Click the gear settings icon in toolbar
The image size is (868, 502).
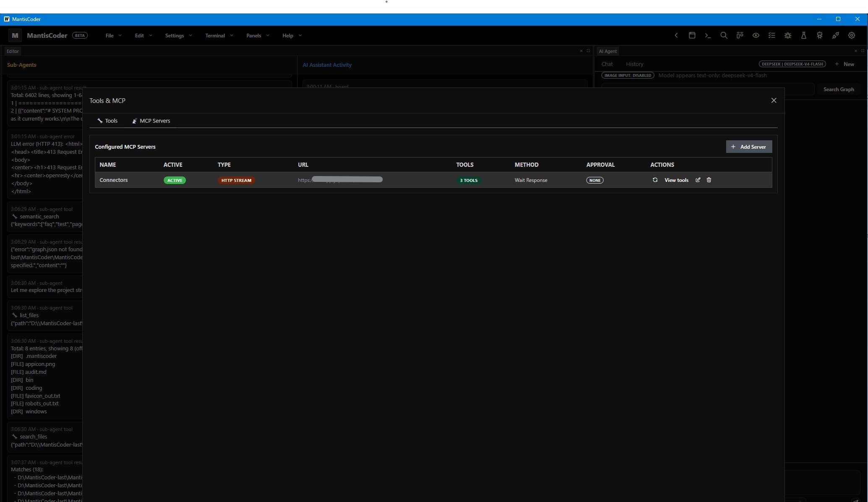[x=852, y=36]
